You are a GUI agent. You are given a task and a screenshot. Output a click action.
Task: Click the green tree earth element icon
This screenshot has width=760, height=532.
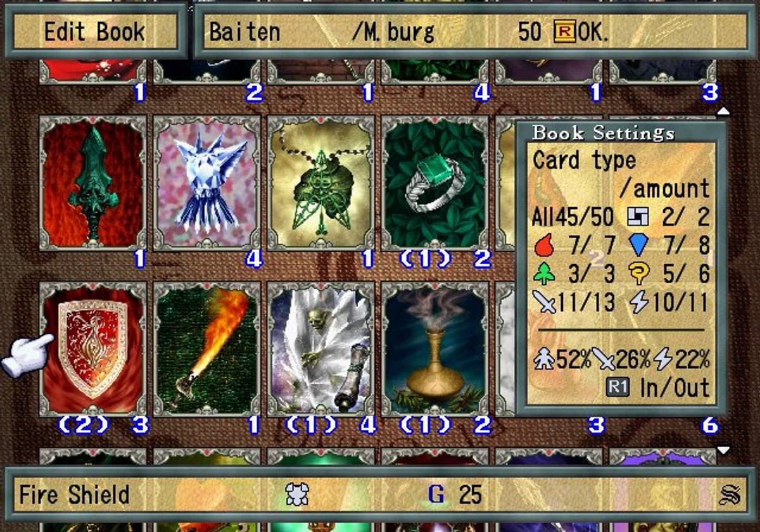544,275
